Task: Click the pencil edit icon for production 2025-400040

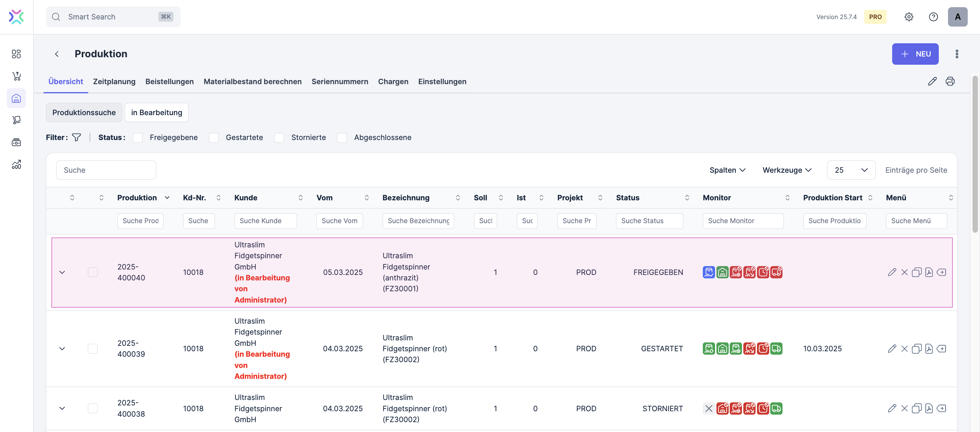Action: 892,272
